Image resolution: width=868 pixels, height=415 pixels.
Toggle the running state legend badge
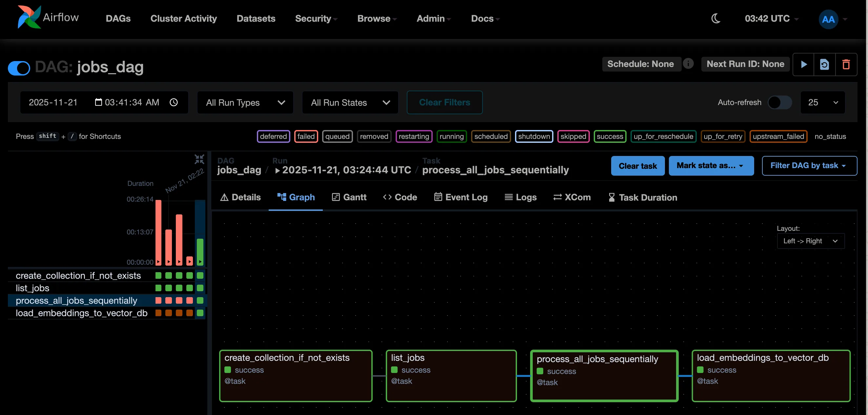point(451,137)
